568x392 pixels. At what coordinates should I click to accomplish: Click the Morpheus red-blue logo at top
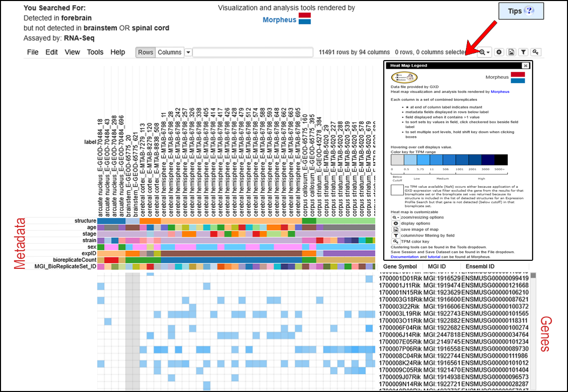(x=304, y=19)
